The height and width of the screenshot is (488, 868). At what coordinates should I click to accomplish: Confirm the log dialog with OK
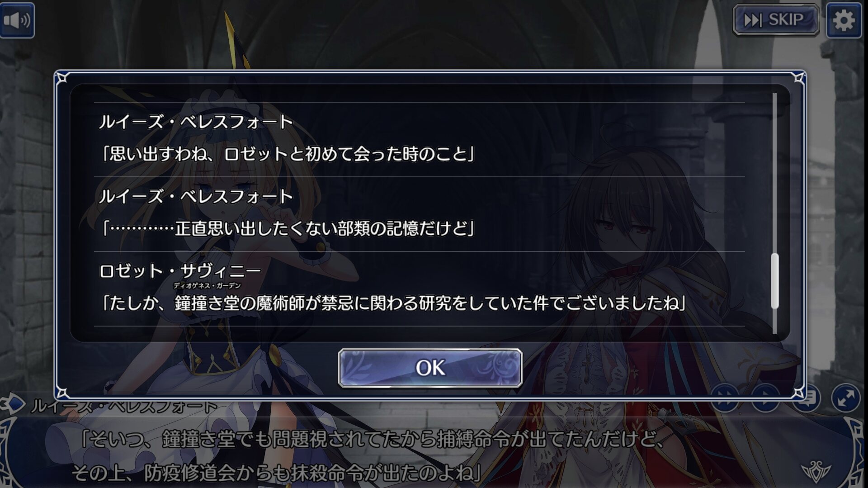click(x=430, y=368)
